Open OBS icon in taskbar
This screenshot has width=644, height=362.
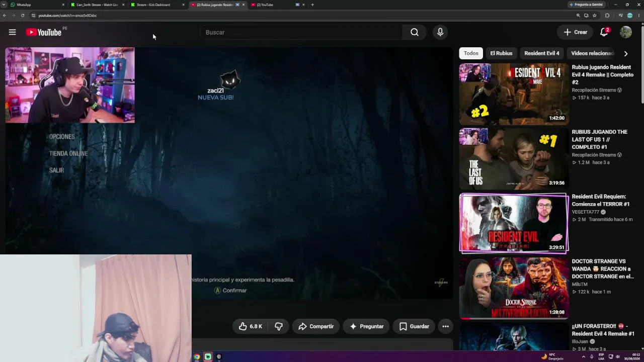[219, 357]
